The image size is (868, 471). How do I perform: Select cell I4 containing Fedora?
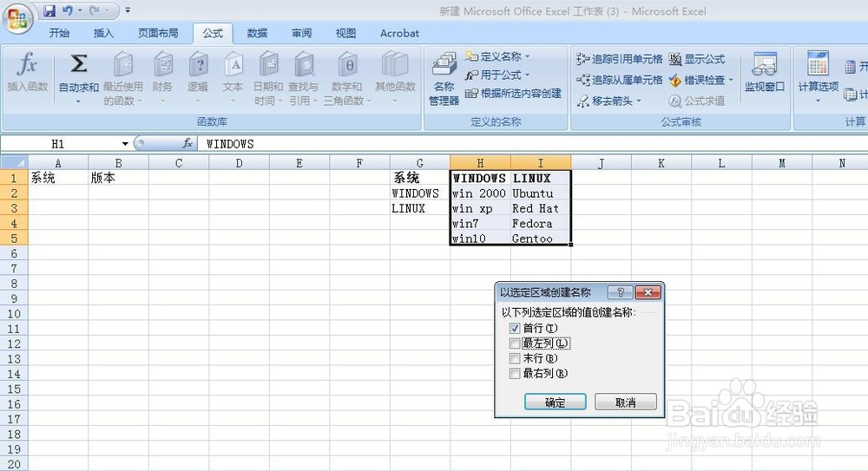540,223
